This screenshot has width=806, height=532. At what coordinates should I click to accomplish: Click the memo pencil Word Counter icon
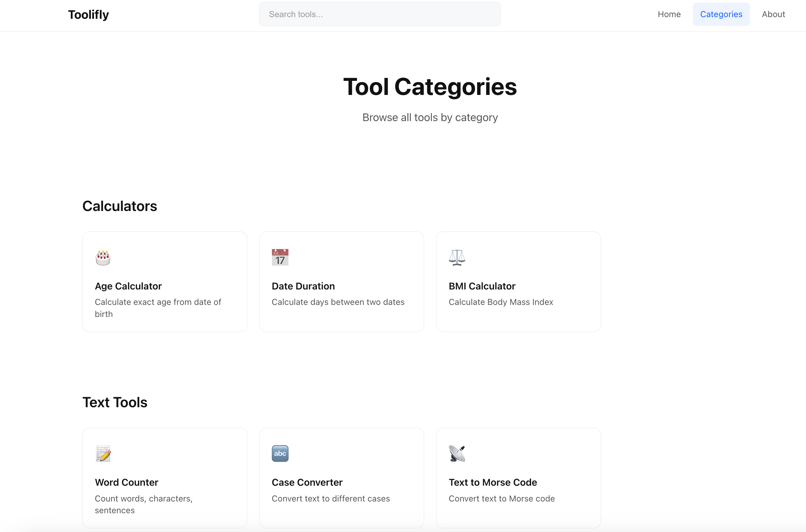(x=103, y=454)
